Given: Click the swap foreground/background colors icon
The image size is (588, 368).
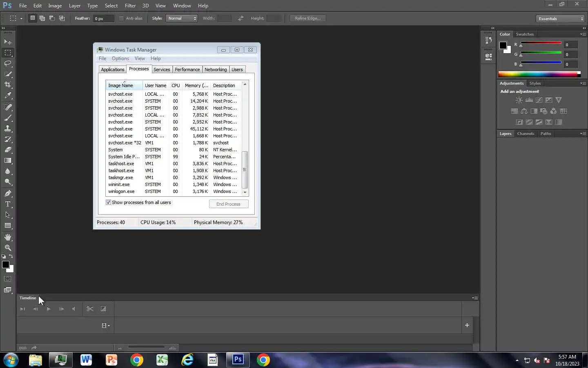Looking at the screenshot, I should click(x=11, y=256).
